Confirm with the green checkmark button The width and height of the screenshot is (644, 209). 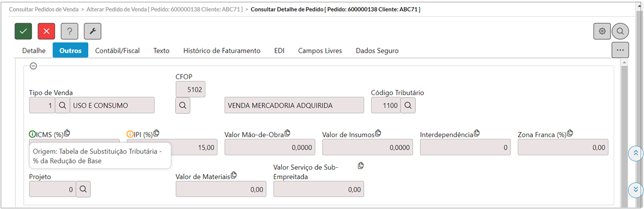pos(23,31)
